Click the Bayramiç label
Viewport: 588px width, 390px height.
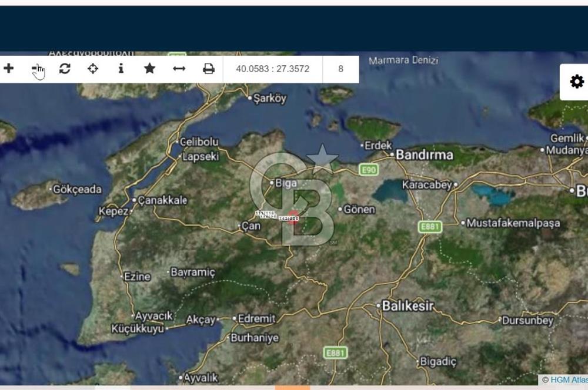(193, 272)
